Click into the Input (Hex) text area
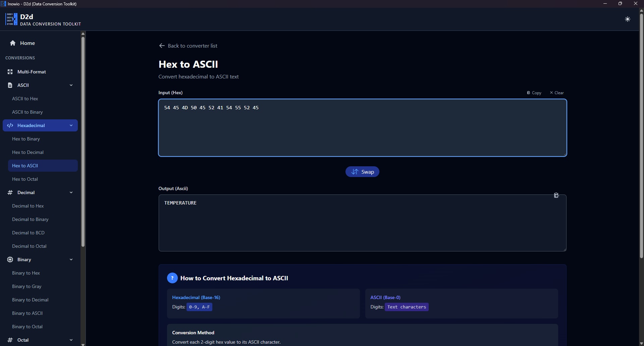This screenshot has height=346, width=644. tap(363, 128)
